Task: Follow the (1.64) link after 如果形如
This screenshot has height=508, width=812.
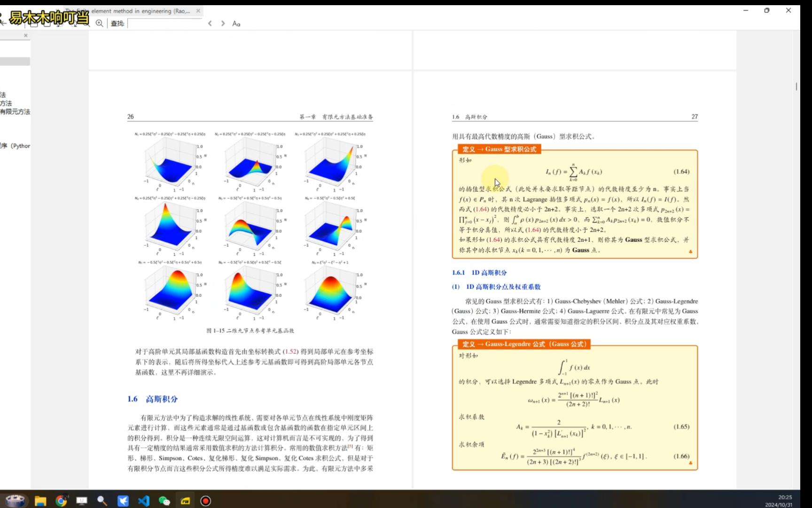Action: pos(494,240)
